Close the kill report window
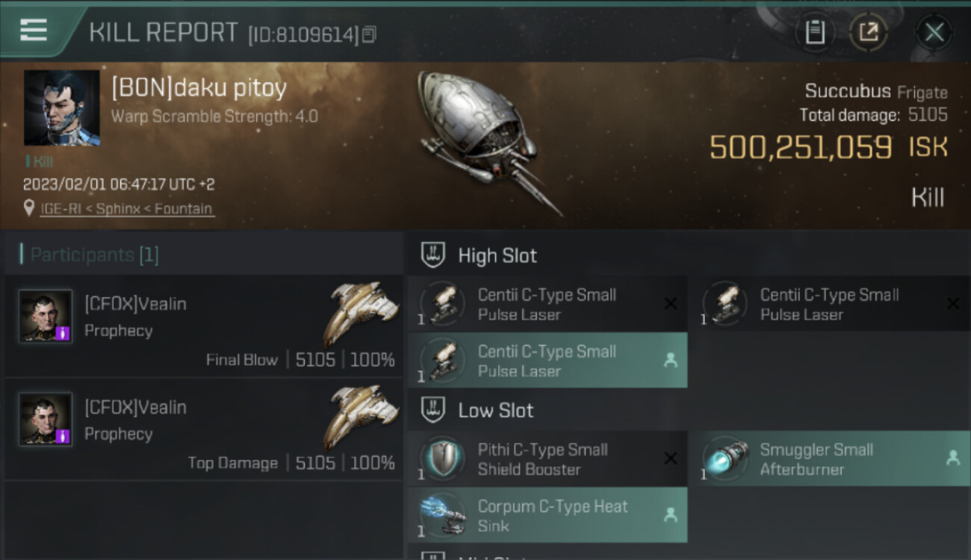Image resolution: width=971 pixels, height=560 pixels. coord(934,32)
